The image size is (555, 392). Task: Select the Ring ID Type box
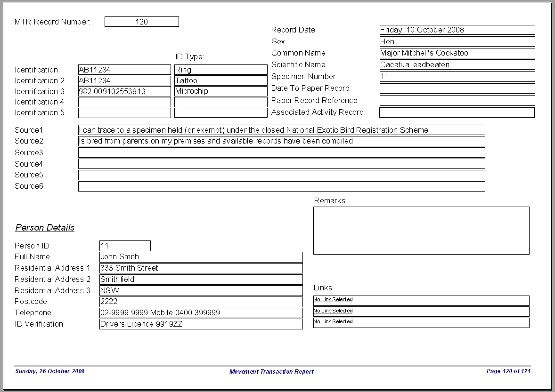[220, 70]
